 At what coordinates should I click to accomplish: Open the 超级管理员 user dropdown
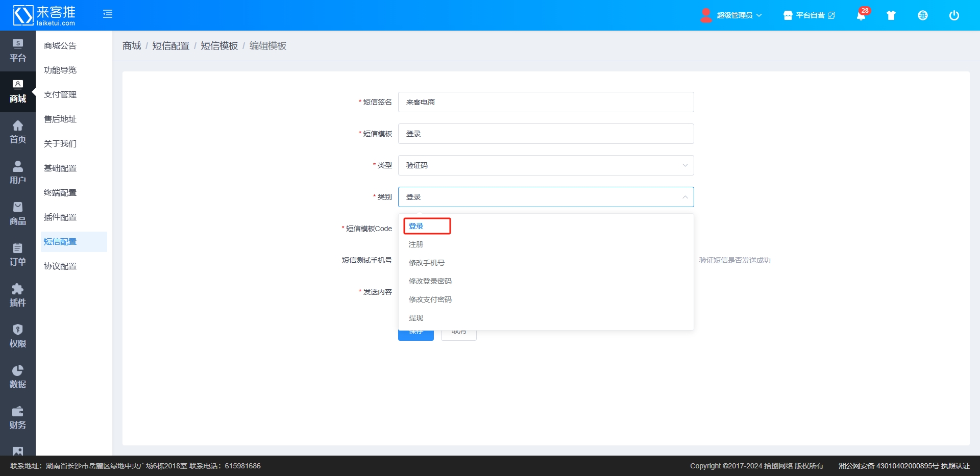click(x=733, y=15)
